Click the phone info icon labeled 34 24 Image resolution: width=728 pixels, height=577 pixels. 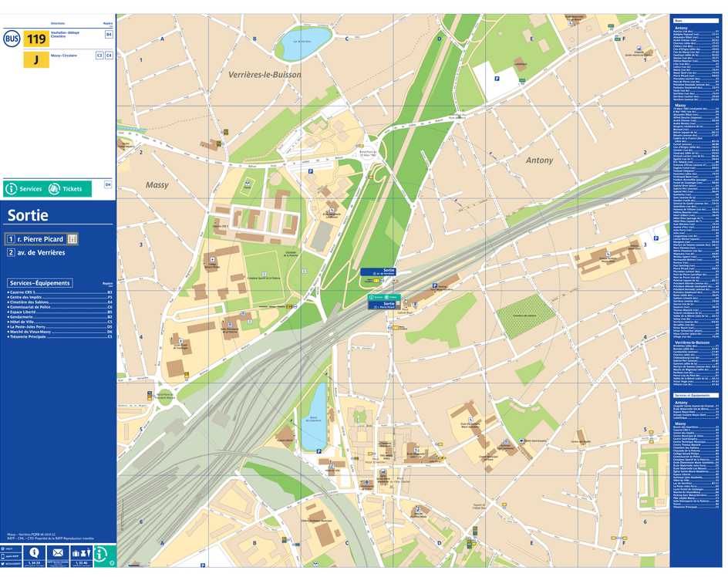34,551
